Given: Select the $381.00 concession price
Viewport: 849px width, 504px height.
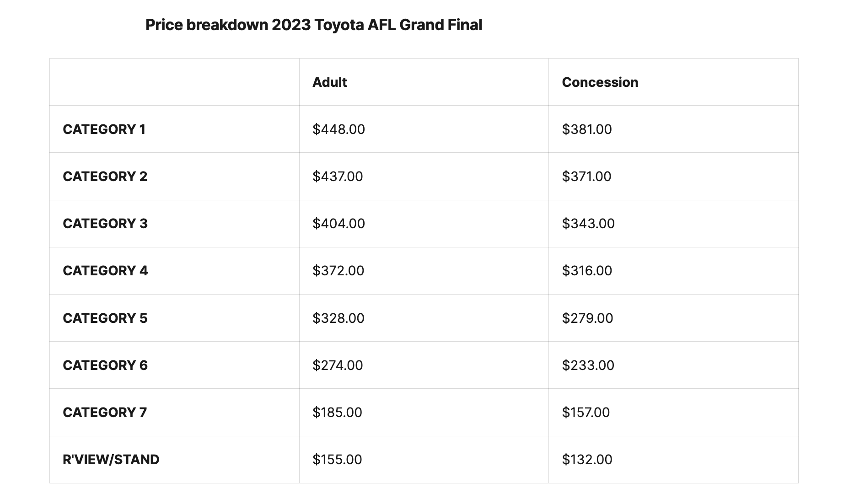Looking at the screenshot, I should pyautogui.click(x=586, y=129).
